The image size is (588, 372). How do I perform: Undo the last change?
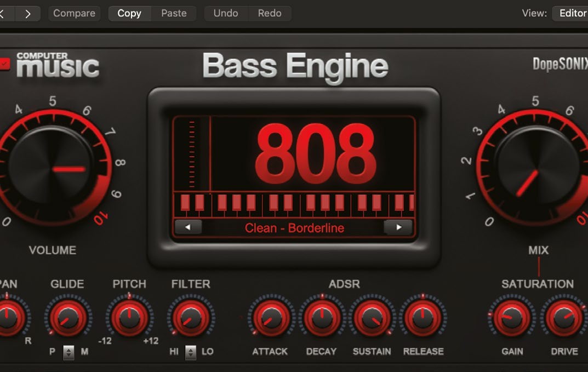click(226, 14)
